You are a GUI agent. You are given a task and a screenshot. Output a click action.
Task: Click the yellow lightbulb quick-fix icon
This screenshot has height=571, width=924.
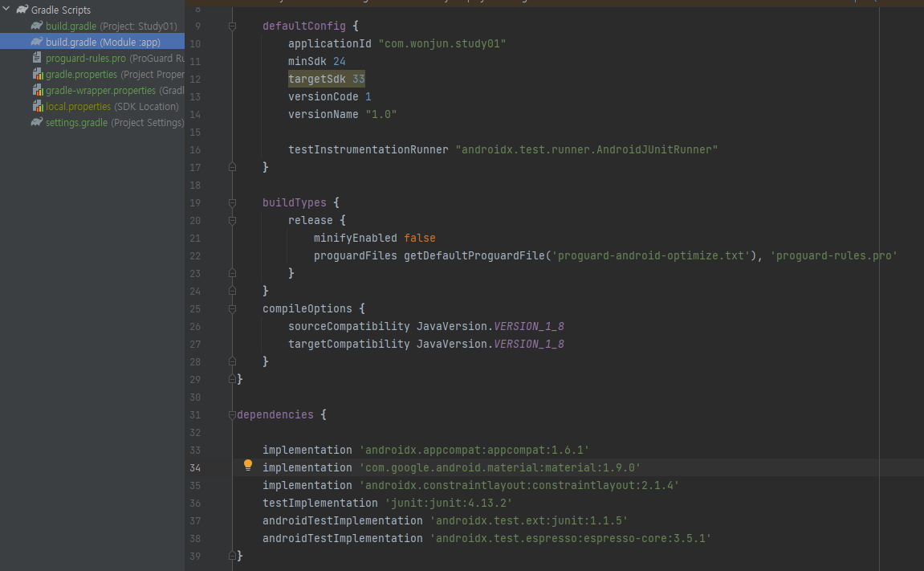248,466
